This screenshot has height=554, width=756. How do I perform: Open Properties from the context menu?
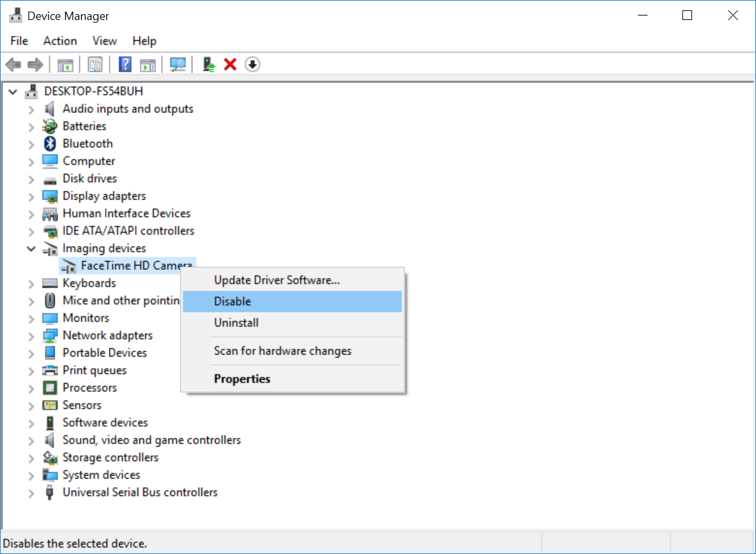pos(242,379)
